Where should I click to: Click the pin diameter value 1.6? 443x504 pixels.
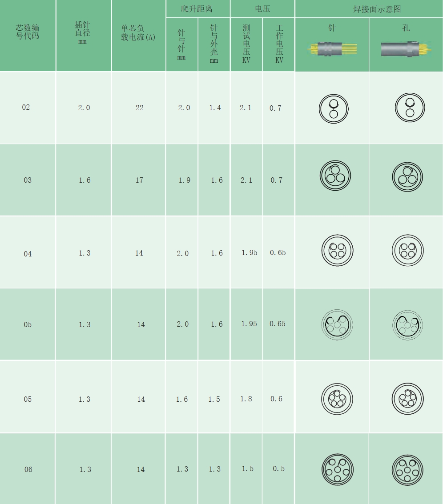(x=85, y=180)
